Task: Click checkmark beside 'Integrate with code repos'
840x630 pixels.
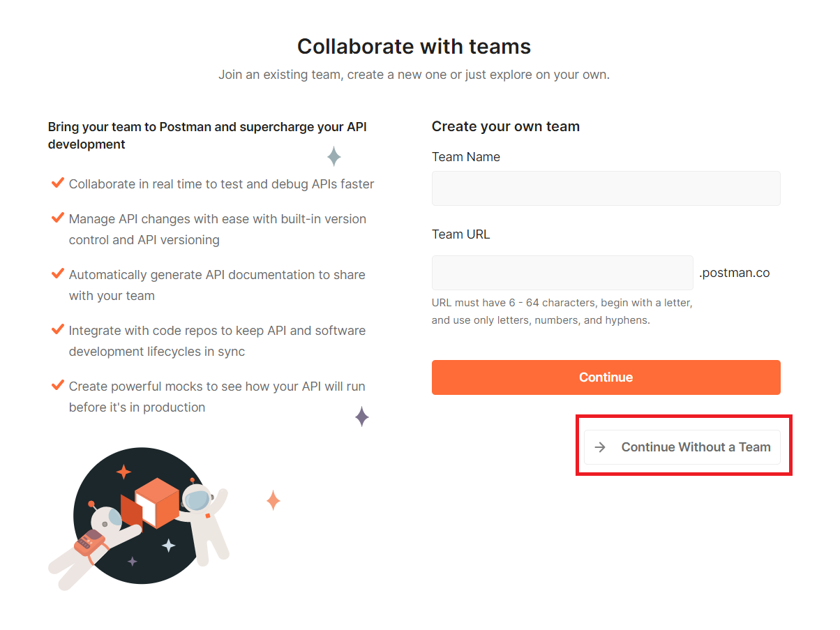Action: pyautogui.click(x=58, y=330)
